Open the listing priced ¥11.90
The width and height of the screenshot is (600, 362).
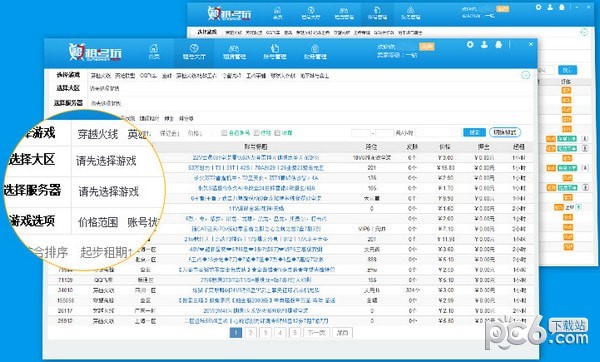coord(256,239)
